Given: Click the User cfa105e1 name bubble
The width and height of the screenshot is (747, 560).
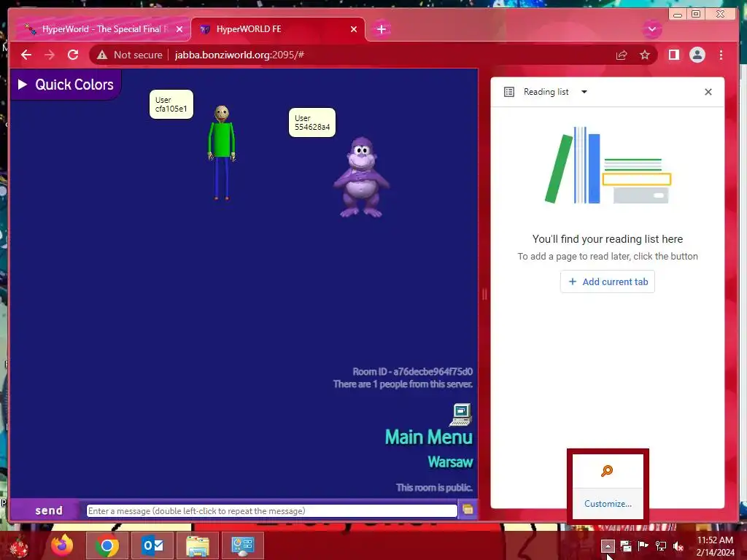Looking at the screenshot, I should [x=171, y=104].
